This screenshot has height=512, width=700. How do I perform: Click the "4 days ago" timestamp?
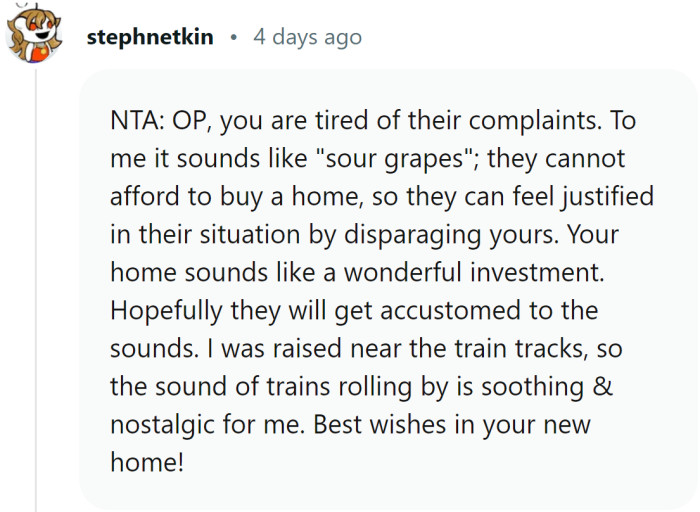(x=307, y=38)
